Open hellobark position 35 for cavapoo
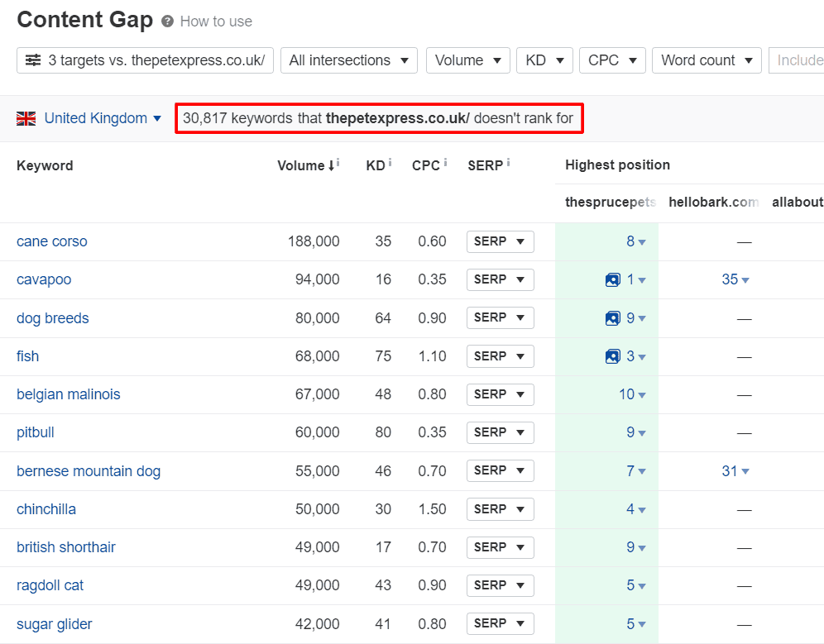824x644 pixels. pyautogui.click(x=735, y=279)
